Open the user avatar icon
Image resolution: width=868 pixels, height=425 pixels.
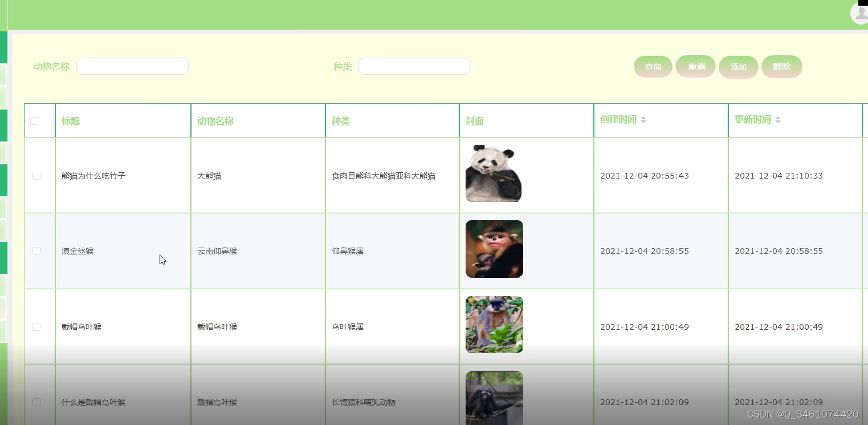859,13
